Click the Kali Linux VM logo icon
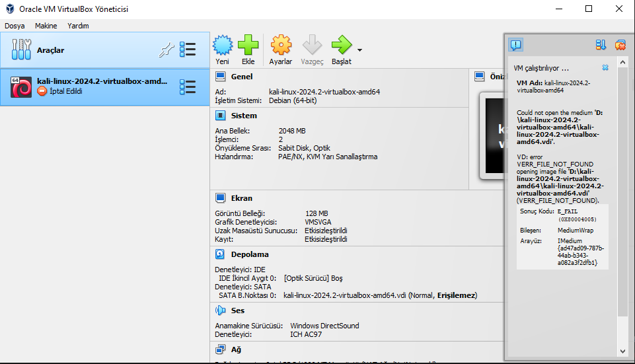635x364 pixels. coord(21,87)
